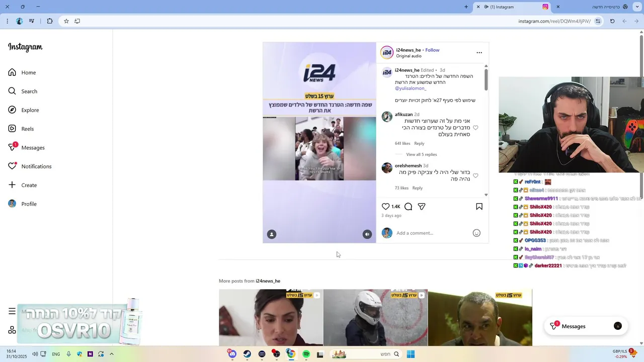This screenshot has width=644, height=362.
Task: Click the comment bubble icon under post
Action: (x=409, y=207)
